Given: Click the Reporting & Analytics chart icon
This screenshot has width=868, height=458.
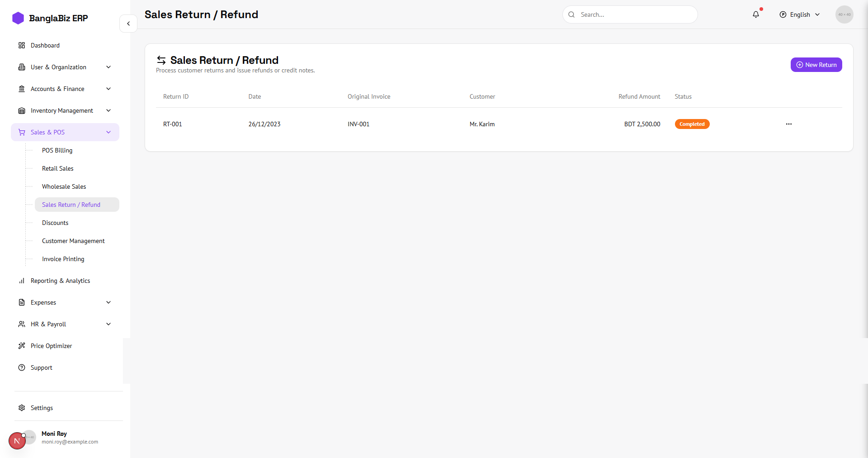Looking at the screenshot, I should (22, 281).
